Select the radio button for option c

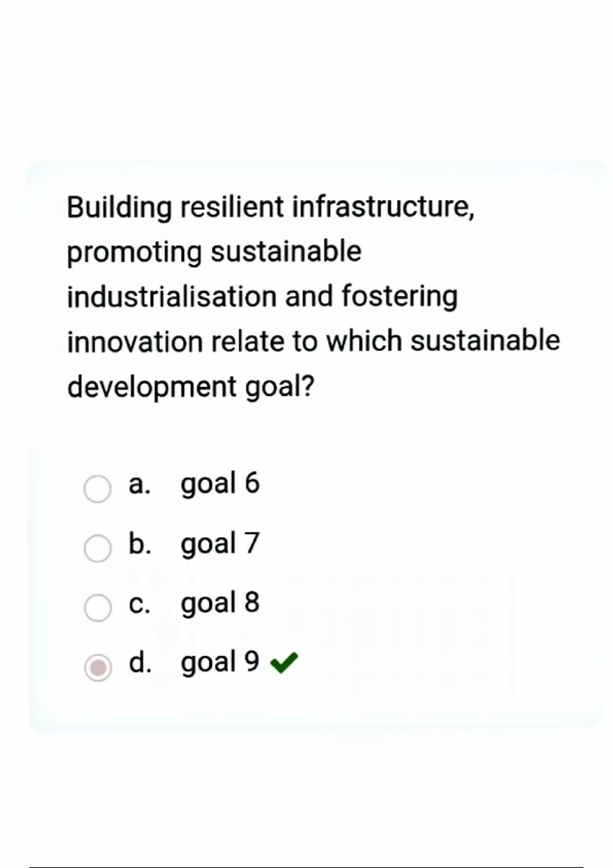tap(97, 608)
